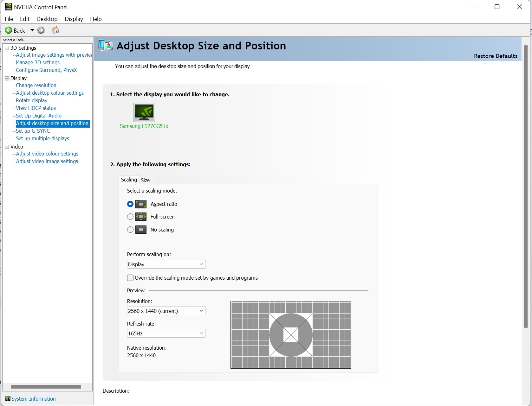Switch to the Scaling tab
This screenshot has width=532, height=406.
129,180
